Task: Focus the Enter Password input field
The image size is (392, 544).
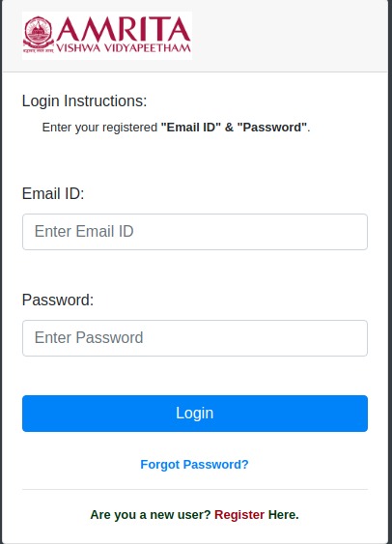Action: pos(195,338)
